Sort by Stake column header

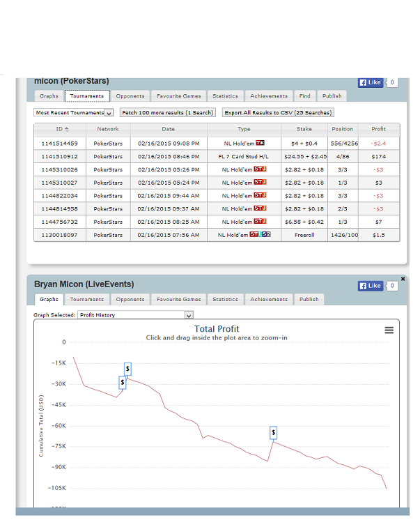(x=304, y=129)
